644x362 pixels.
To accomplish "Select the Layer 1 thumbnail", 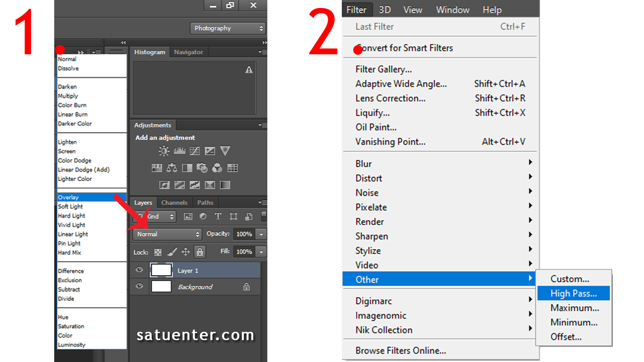I will click(x=161, y=270).
